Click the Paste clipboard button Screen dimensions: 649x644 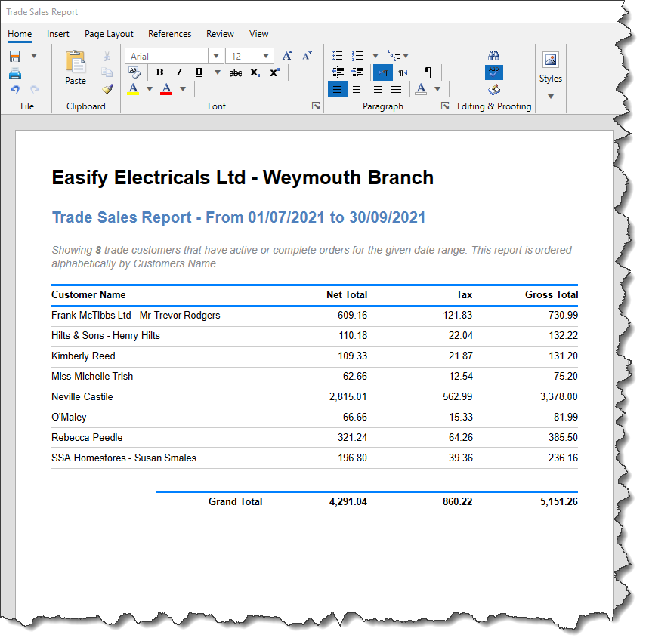coord(76,66)
